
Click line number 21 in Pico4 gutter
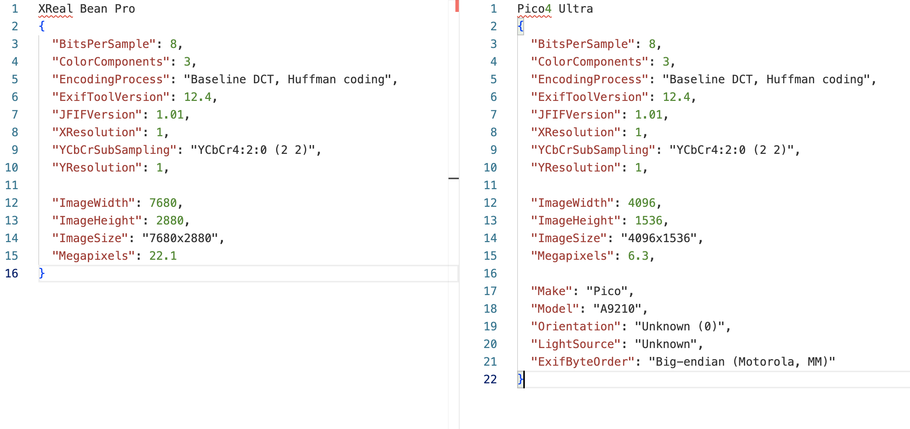tap(490, 362)
